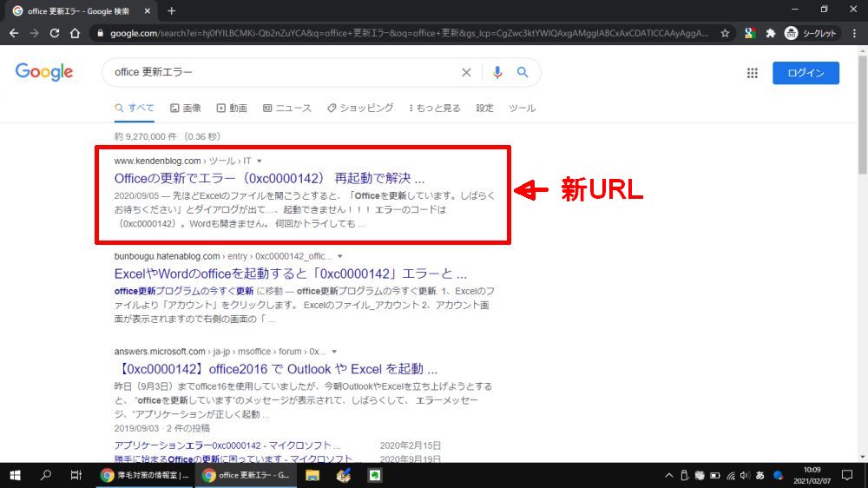Open the Windows Start menu
This screenshot has width=868, height=488.
click(x=15, y=475)
